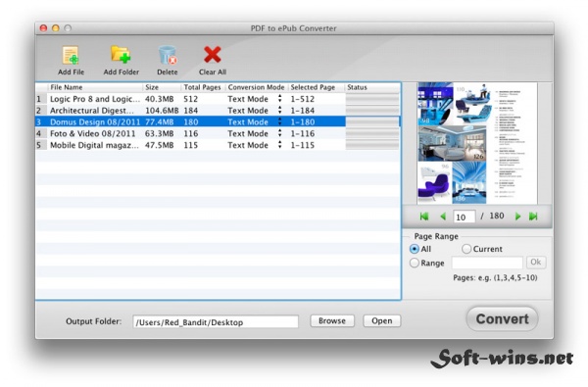
Task: Open Conversion Mode dropdown for Mobile Digital magazine
Action: click(x=279, y=145)
